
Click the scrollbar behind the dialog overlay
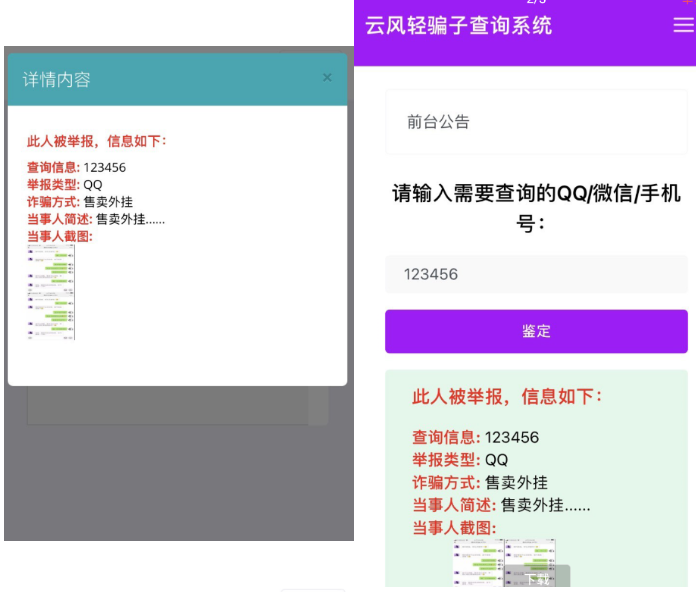[x=318, y=407]
